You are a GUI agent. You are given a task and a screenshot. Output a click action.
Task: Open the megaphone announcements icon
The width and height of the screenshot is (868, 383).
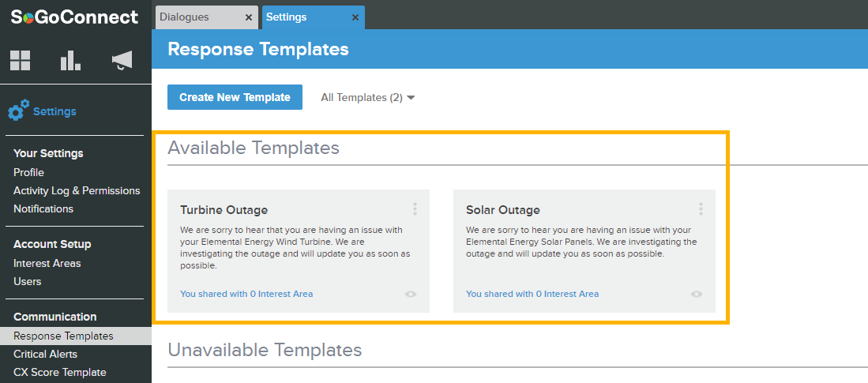[122, 60]
